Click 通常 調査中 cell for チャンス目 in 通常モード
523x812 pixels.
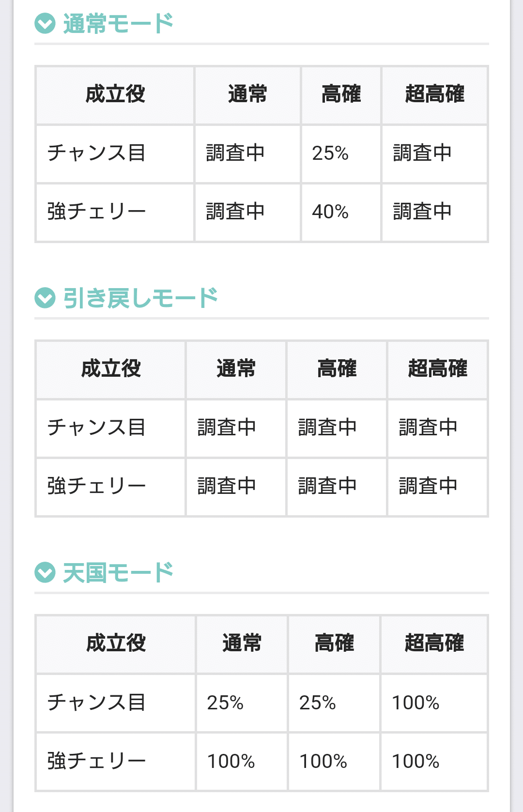247,154
